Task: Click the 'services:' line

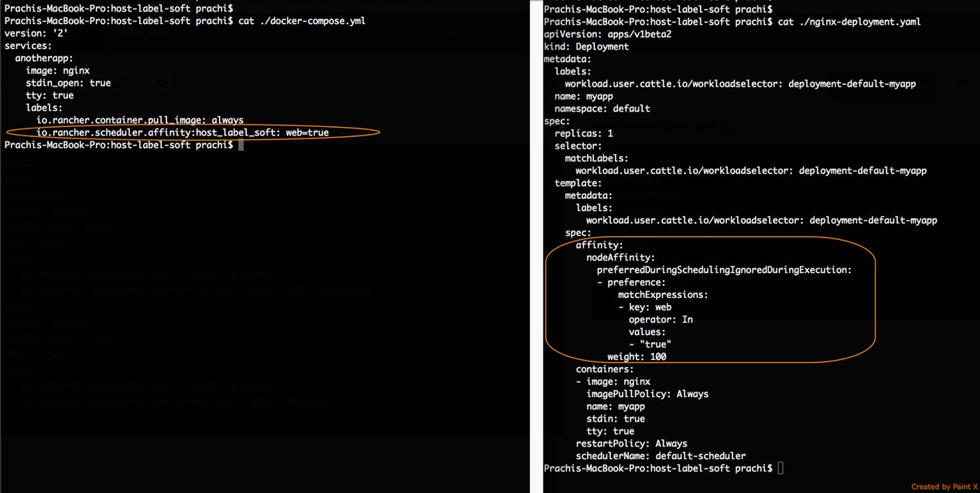Action: (28, 46)
